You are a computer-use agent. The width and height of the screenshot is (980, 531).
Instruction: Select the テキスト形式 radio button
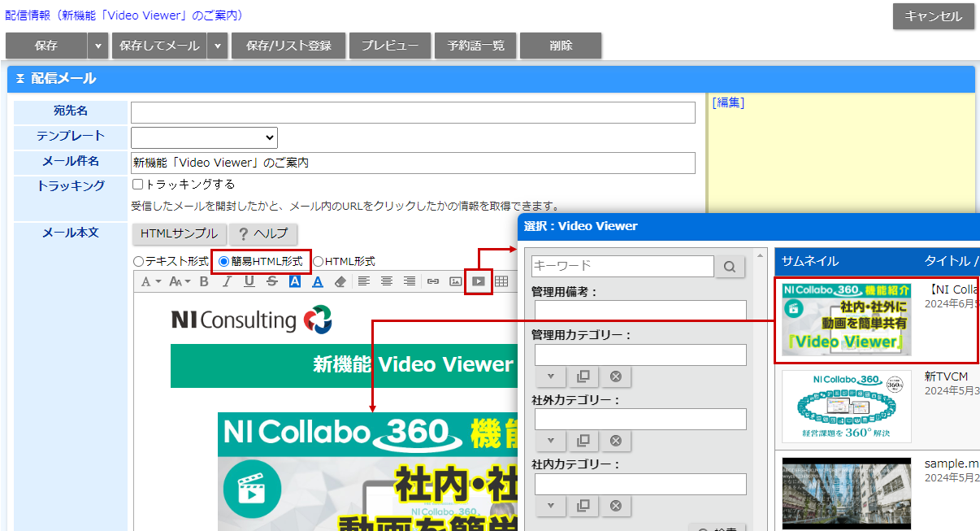138,262
